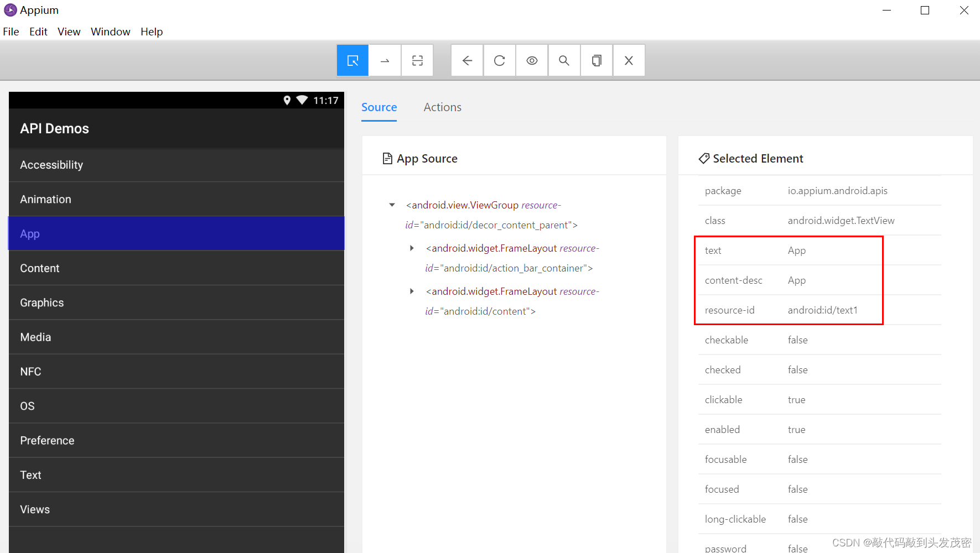Image resolution: width=980 pixels, height=553 pixels.
Task: Tap Media in the API Demos list
Action: (177, 337)
